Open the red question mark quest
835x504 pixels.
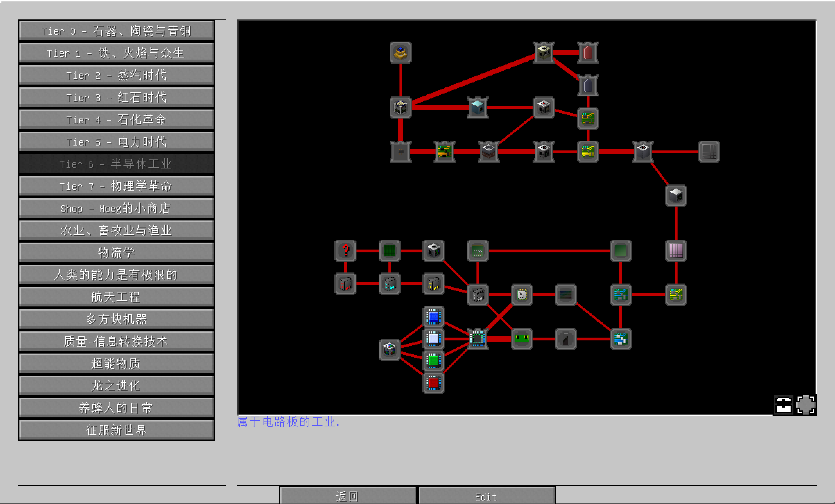tap(345, 251)
